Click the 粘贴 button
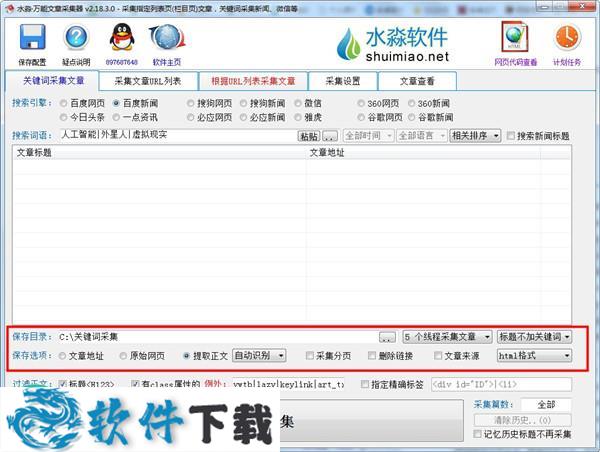600x452 pixels. point(308,136)
